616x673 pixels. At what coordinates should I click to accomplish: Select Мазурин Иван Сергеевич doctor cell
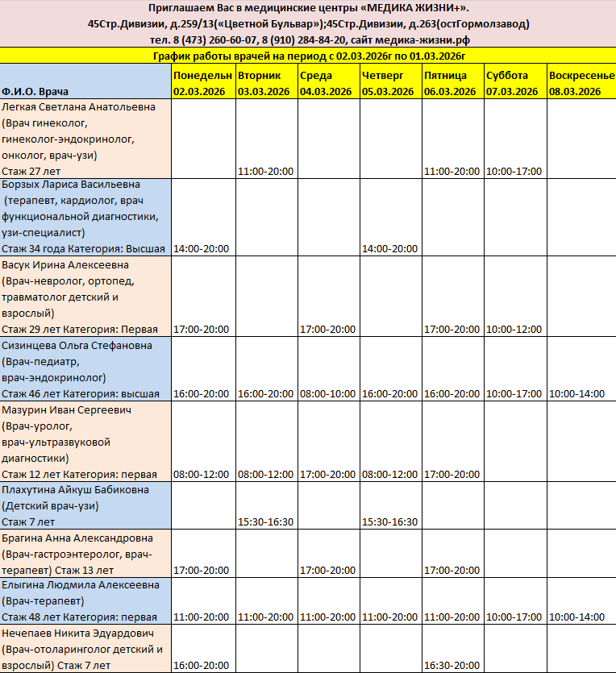(85, 442)
